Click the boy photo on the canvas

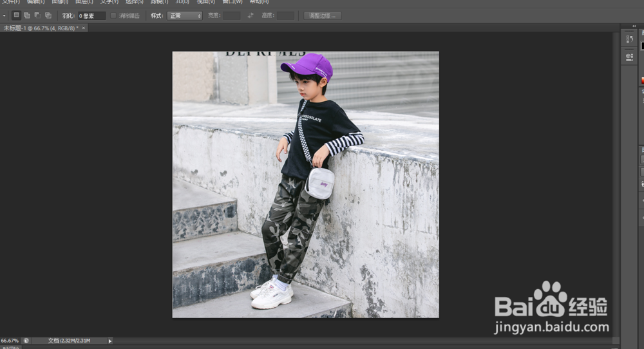coord(305,184)
